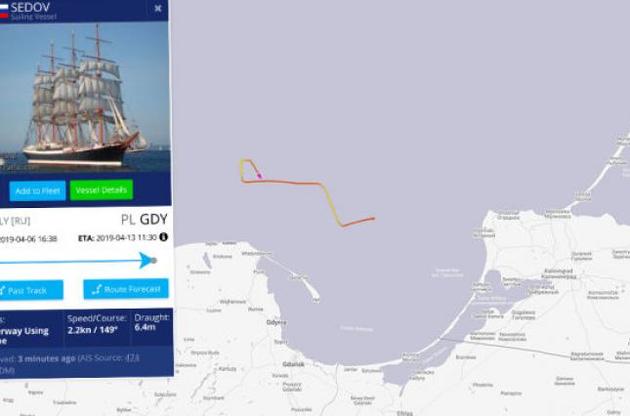Click the Gdańsk label on the map
This screenshot has height=416, width=630.
coord(293,364)
